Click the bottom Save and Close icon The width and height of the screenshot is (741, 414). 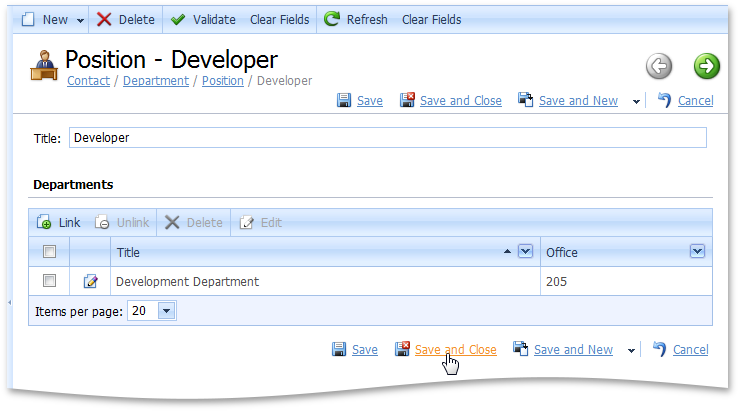pyautogui.click(x=402, y=349)
